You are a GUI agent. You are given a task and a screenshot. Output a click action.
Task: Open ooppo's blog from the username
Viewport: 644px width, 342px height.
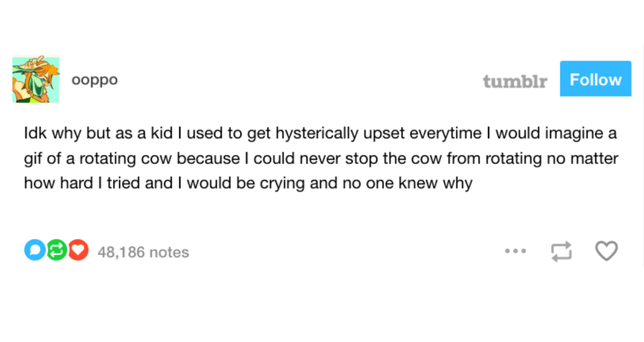94,79
